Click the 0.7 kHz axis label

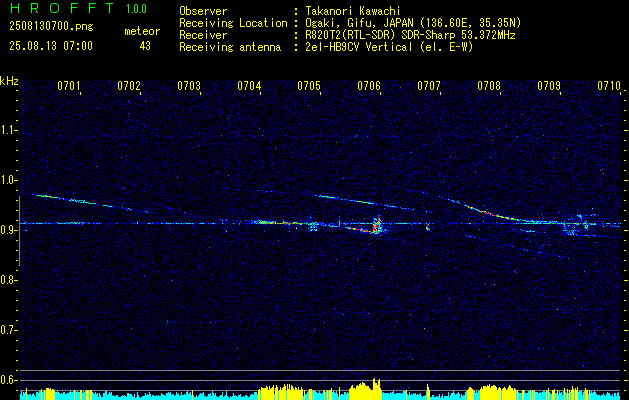point(8,330)
